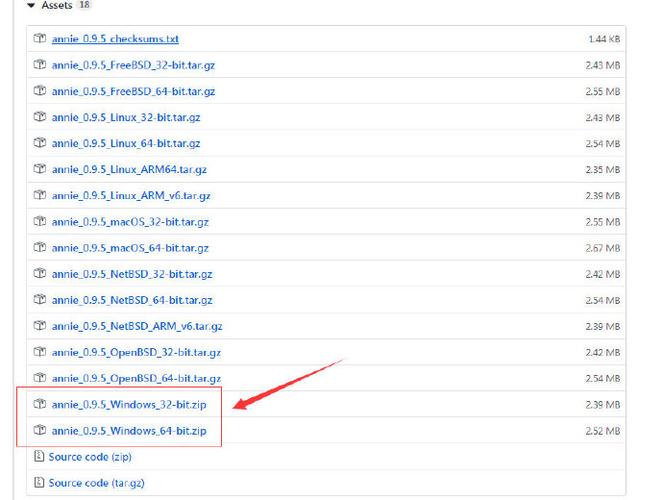The image size is (663, 500).
Task: Download annie_0.9.5_Linux_ARM64.tar.gz
Action: (129, 169)
